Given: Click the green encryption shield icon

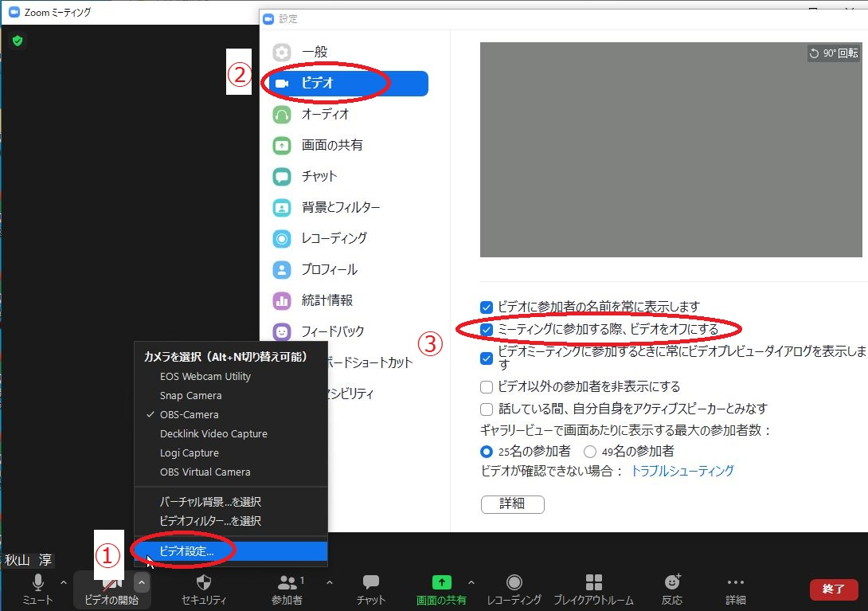Looking at the screenshot, I should [18, 41].
